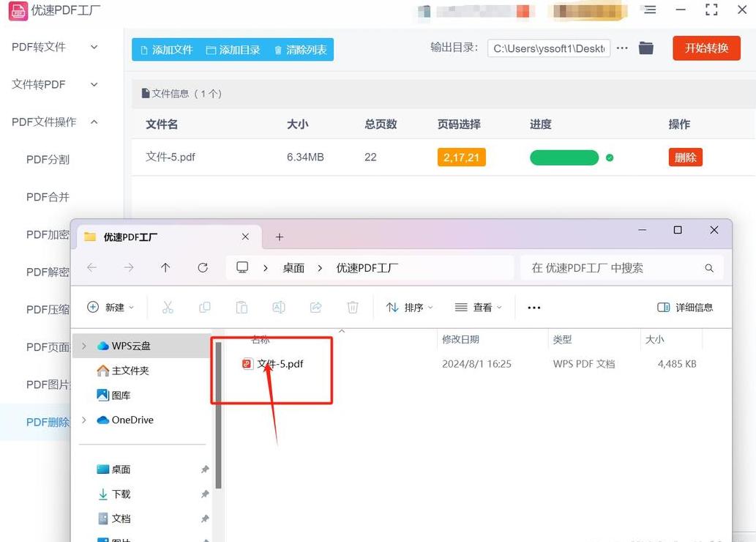Open the 新建 dropdown in Explorer
This screenshot has width=756, height=542.
[x=111, y=308]
